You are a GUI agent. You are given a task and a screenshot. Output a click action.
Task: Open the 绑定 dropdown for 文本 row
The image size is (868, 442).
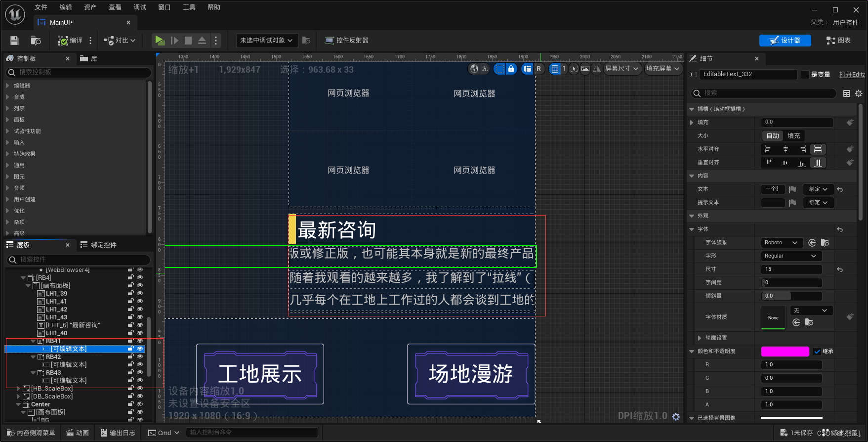[x=818, y=189]
